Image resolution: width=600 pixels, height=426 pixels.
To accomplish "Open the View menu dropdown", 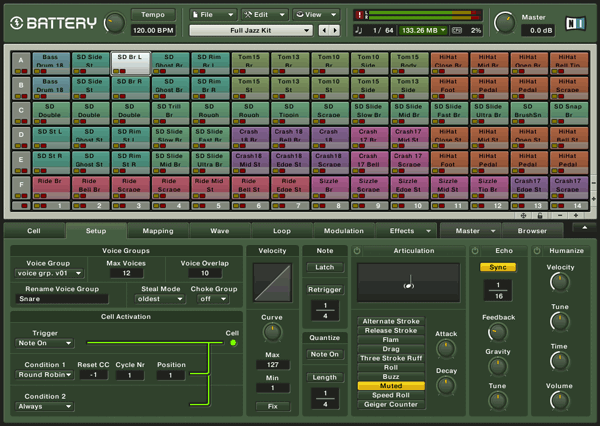I will point(316,15).
